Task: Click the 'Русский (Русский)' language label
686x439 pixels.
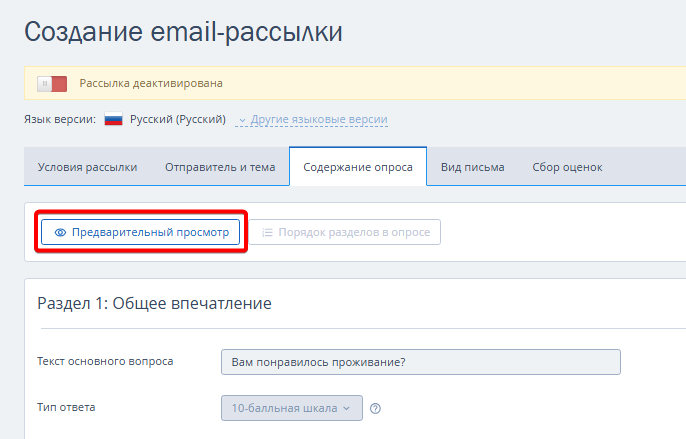Action: click(178, 120)
